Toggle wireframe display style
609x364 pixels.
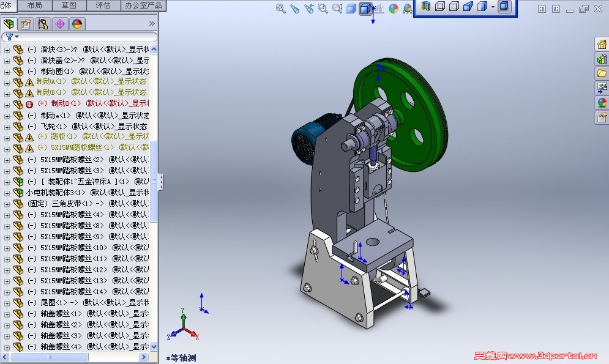tap(439, 8)
